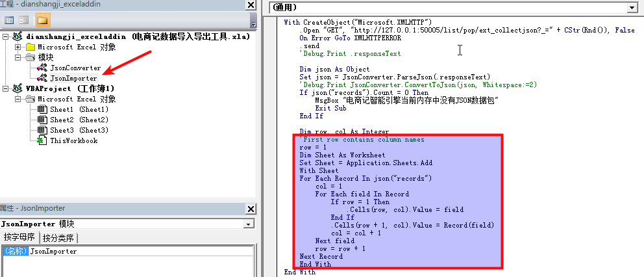The height and width of the screenshot is (277, 644).
Task: Open the JsonImporter 模块 object dropdown
Action: click(249, 224)
